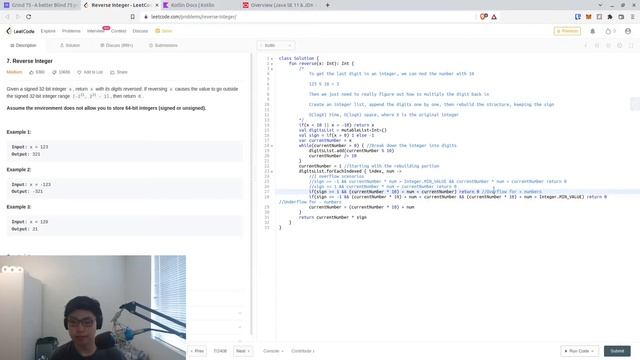Image resolution: width=640 pixels, height=360 pixels.
Task: Click the LeetCode logo
Action: click(x=20, y=31)
